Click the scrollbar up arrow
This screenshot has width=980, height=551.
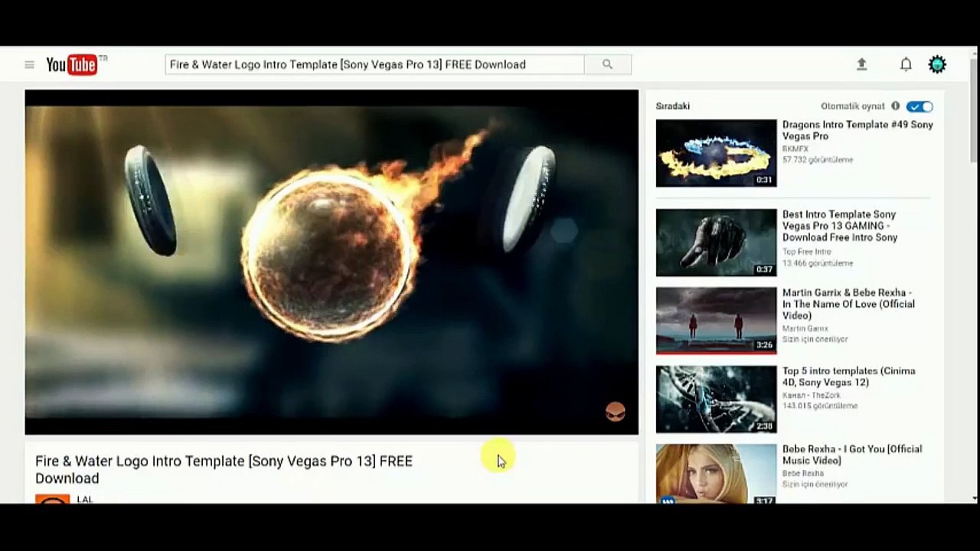click(x=974, y=53)
